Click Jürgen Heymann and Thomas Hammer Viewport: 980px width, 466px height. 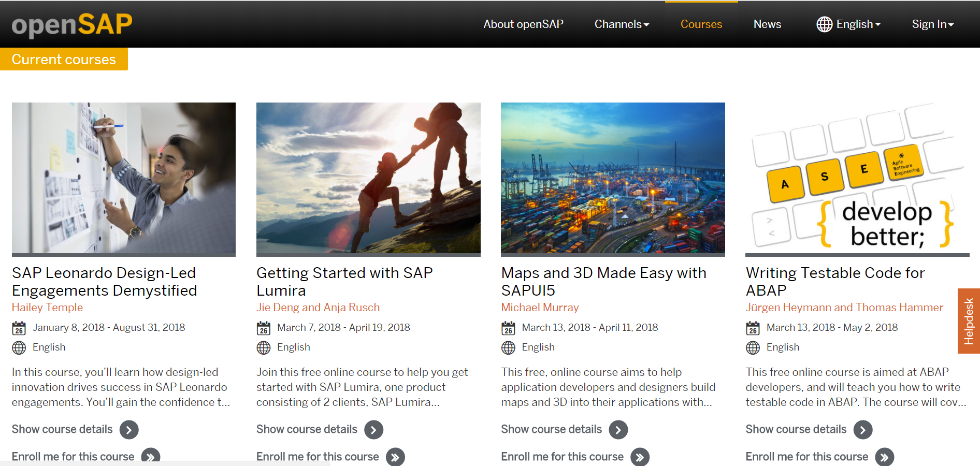pyautogui.click(x=844, y=308)
